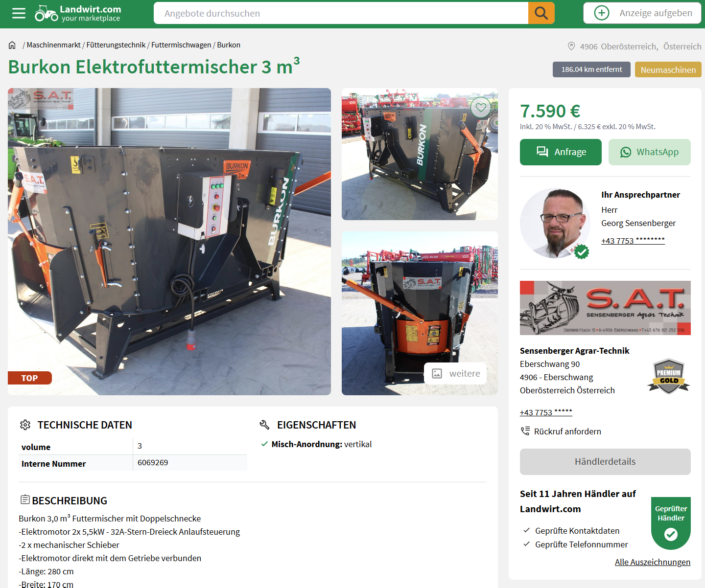Open the Futtermischwagen breadcrumb
This screenshot has height=588, width=705.
pyautogui.click(x=181, y=45)
